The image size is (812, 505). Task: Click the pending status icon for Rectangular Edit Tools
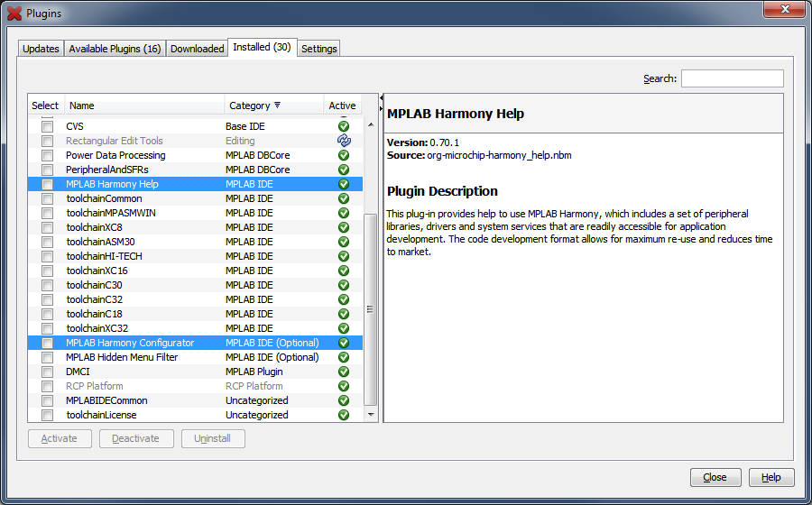click(x=343, y=141)
